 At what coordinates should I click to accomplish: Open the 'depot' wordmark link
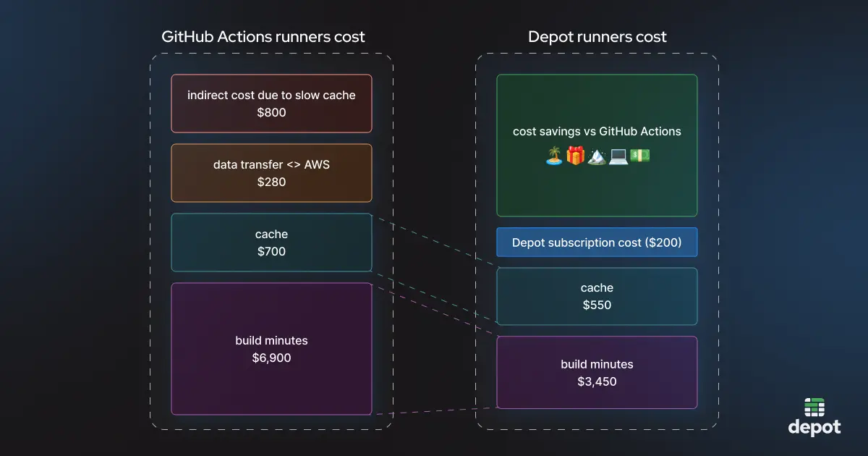(813, 427)
